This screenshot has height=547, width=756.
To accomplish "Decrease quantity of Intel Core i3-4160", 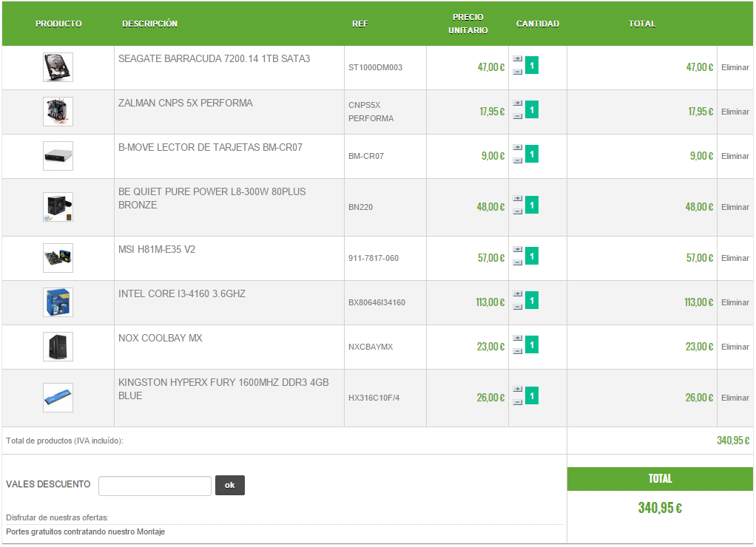I will point(517,307).
